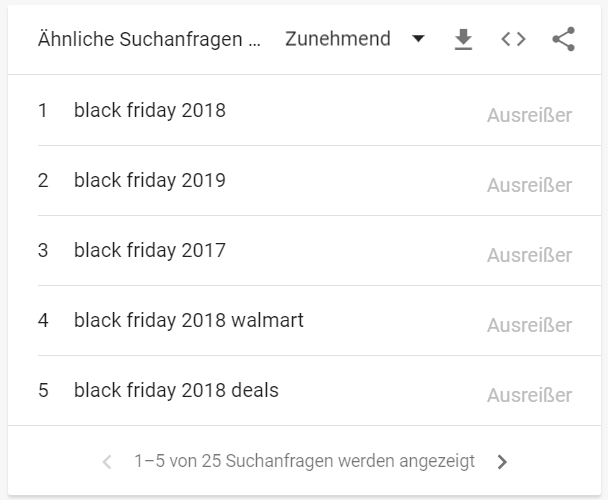Image resolution: width=608 pixels, height=500 pixels.
Task: Click the '1–5 von 25 Suchanfragen' pagination text
Action: point(305,462)
